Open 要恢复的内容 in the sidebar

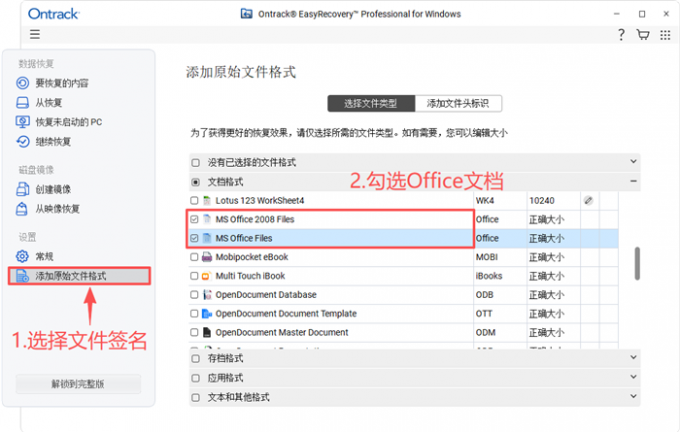pos(62,83)
